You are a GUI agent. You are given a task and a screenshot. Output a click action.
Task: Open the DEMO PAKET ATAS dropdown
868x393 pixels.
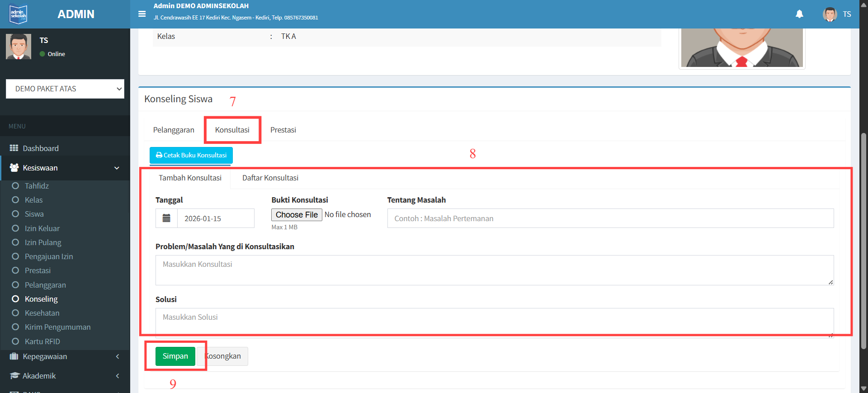point(65,89)
